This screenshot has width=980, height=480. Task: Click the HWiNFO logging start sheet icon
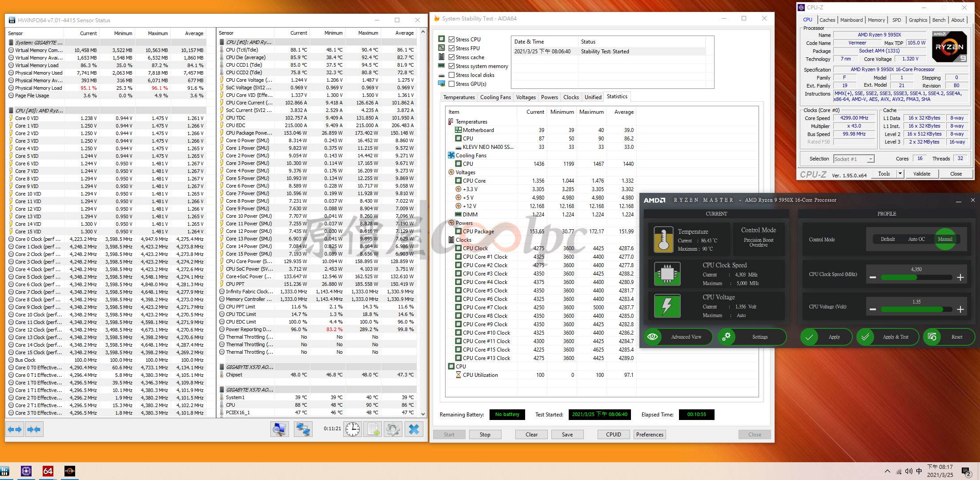[373, 429]
